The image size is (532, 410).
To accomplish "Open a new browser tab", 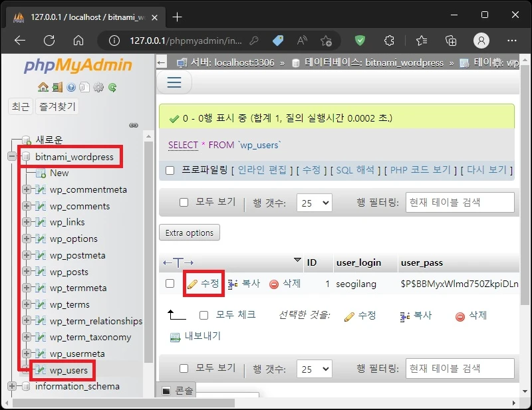I will coord(177,17).
